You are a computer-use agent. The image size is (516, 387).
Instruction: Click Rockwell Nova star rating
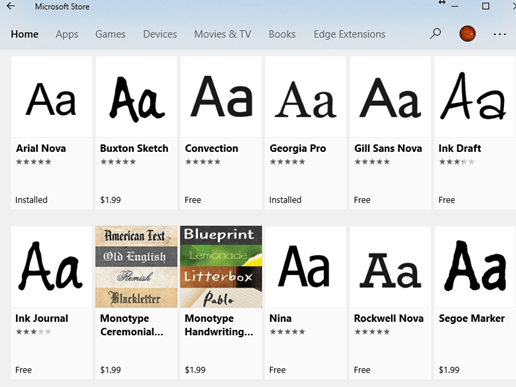point(372,332)
